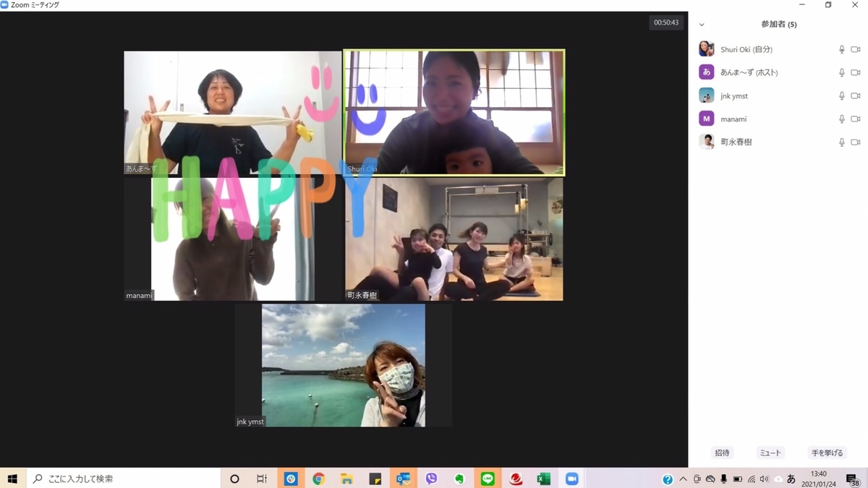This screenshot has height=488, width=868.
Task: Select the highlighted Shuri Oki video tile
Action: coord(454,113)
